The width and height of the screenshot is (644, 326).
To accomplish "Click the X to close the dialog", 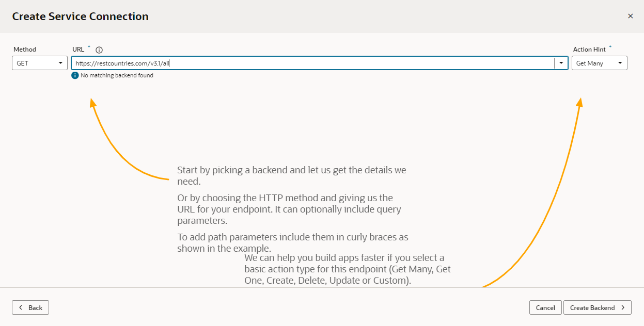I will point(631,16).
